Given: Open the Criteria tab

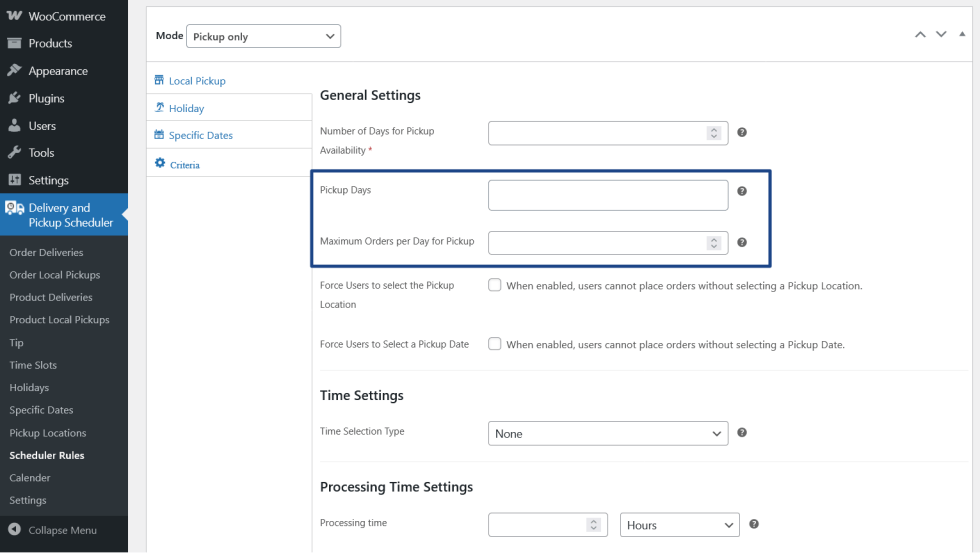Looking at the screenshot, I should (184, 164).
